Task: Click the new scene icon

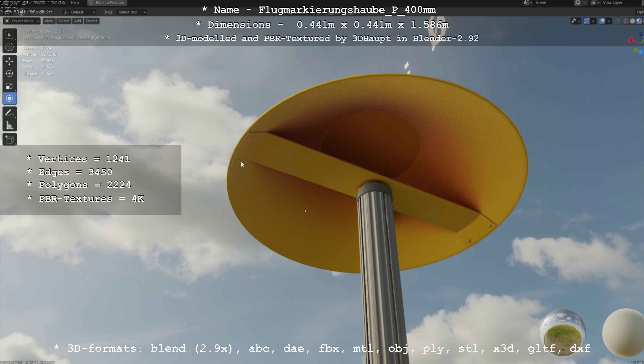Action: click(577, 2)
